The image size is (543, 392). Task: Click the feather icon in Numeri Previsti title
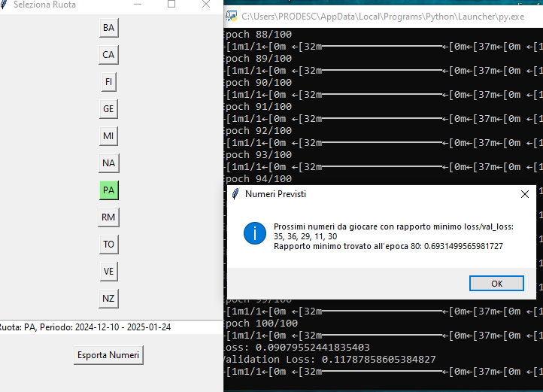tap(235, 194)
